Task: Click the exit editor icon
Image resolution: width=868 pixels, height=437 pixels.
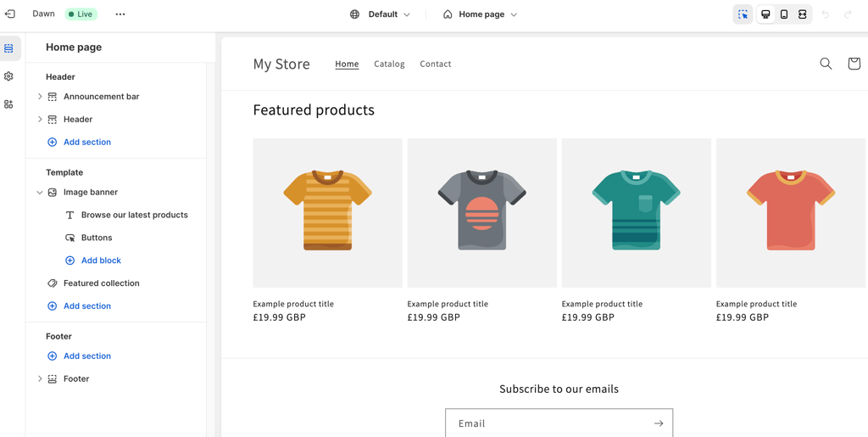Action: (10, 14)
